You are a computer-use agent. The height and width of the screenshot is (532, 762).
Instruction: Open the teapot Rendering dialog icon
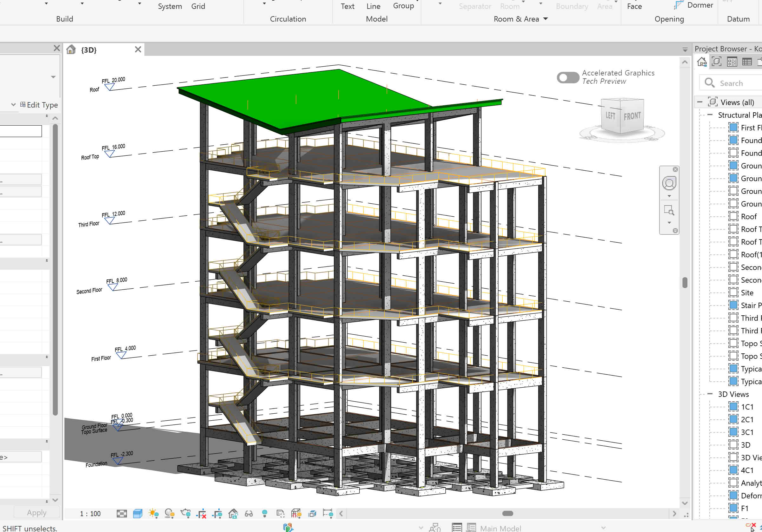pyautogui.click(x=186, y=513)
